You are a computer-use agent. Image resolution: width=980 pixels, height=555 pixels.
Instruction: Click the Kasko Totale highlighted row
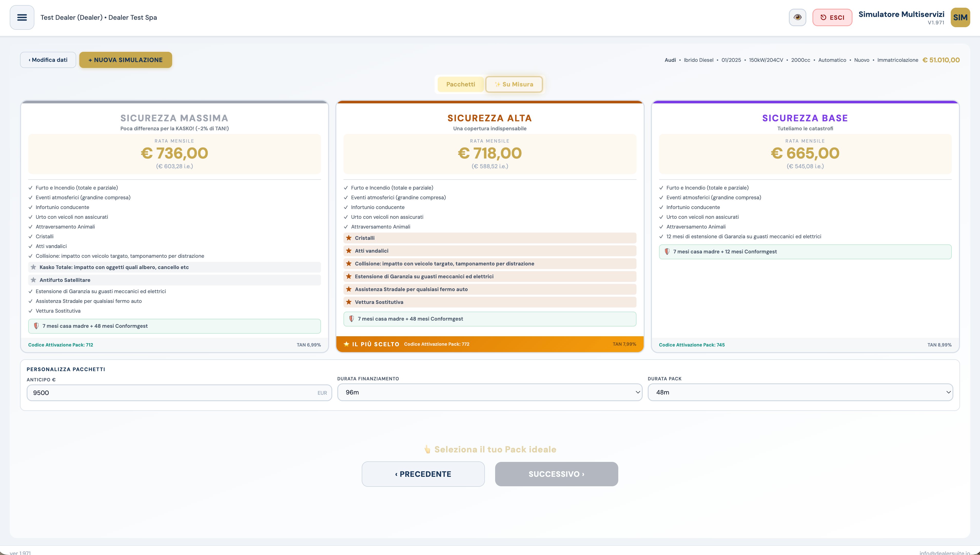(x=174, y=267)
